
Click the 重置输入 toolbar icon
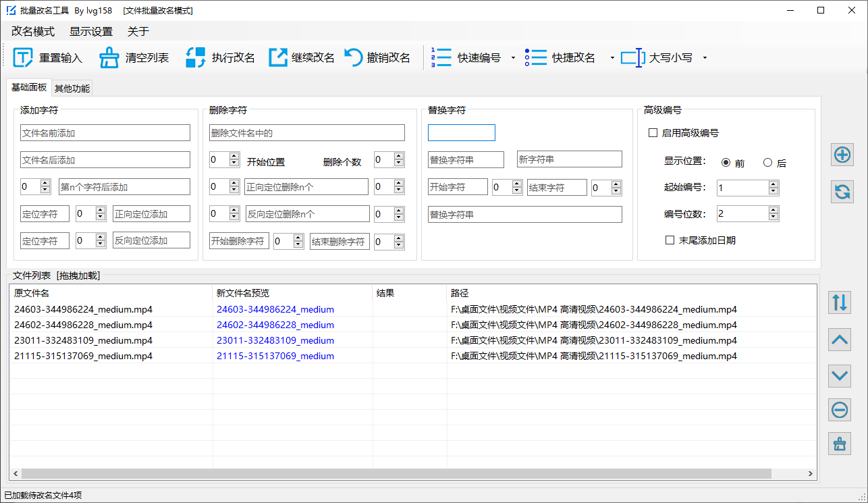click(x=23, y=57)
